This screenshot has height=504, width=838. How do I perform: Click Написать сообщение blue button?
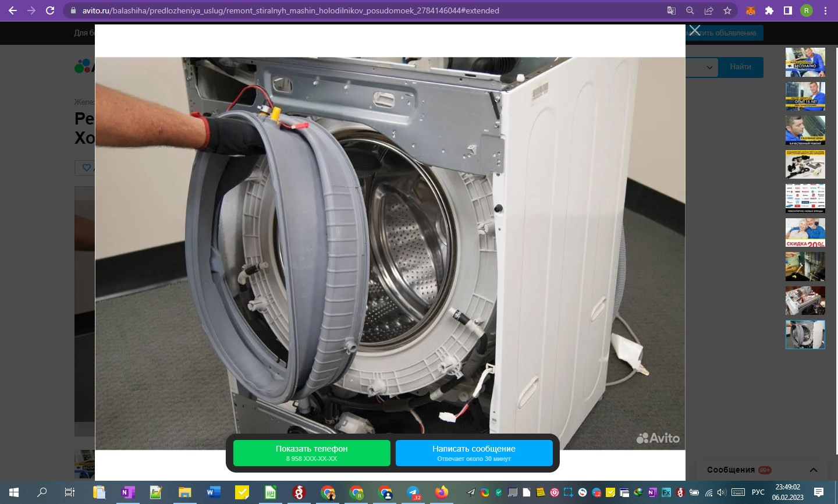coord(474,453)
